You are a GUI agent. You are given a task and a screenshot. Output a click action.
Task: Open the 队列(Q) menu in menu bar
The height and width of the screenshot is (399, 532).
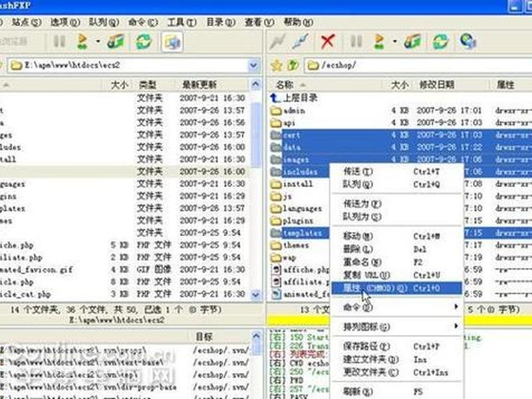[x=104, y=23]
